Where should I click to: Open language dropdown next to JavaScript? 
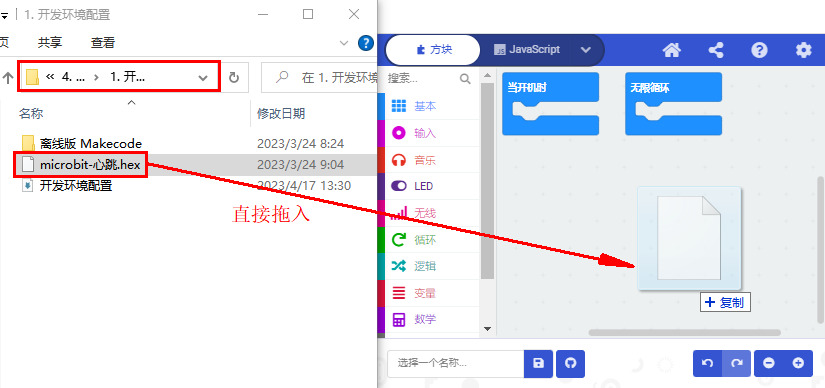pos(586,50)
